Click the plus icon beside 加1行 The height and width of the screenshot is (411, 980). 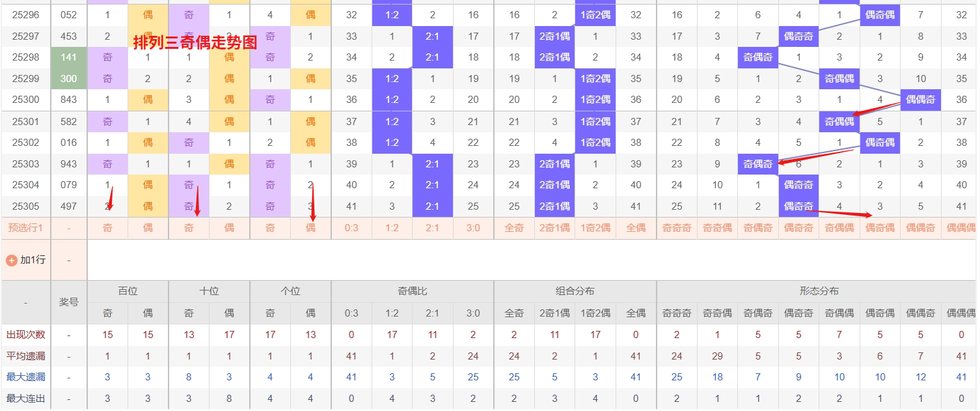coord(12,260)
